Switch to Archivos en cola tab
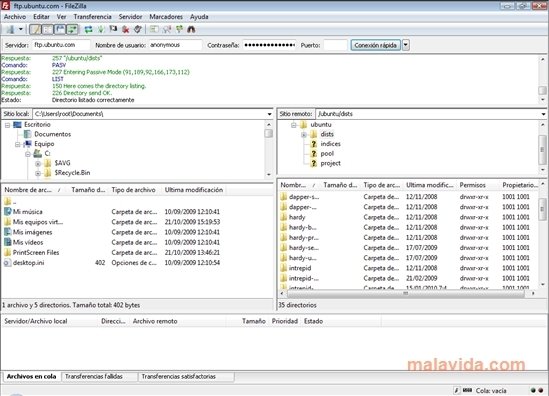This screenshot has width=549, height=396. pyautogui.click(x=32, y=376)
